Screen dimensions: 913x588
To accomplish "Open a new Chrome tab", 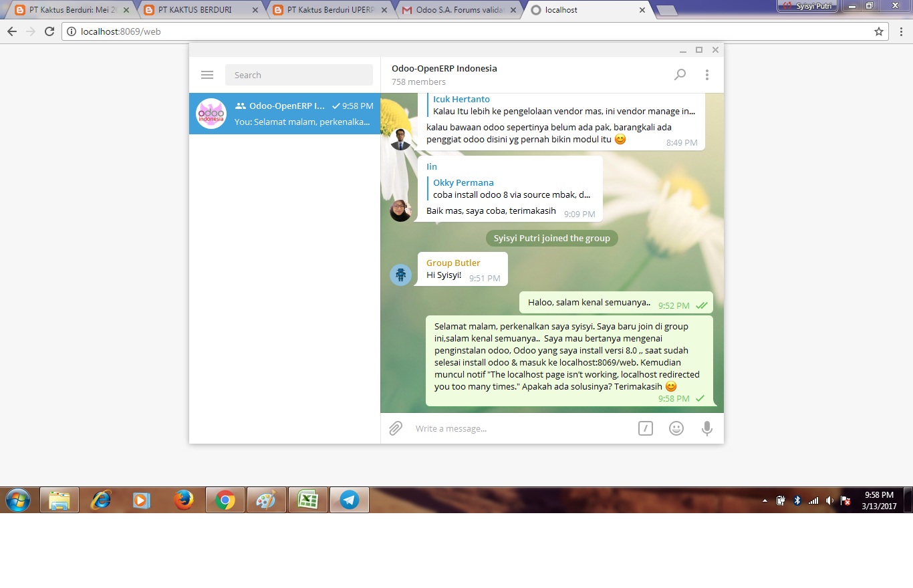I will click(x=667, y=10).
